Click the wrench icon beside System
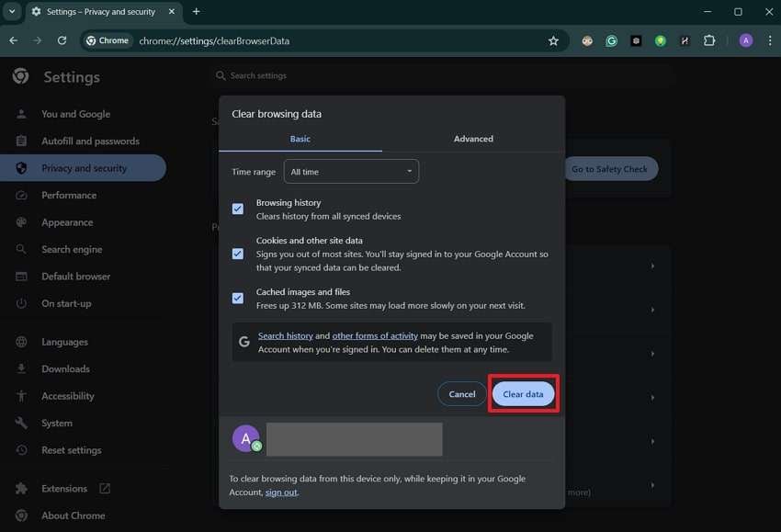Viewport: 781px width, 532px height. click(21, 423)
